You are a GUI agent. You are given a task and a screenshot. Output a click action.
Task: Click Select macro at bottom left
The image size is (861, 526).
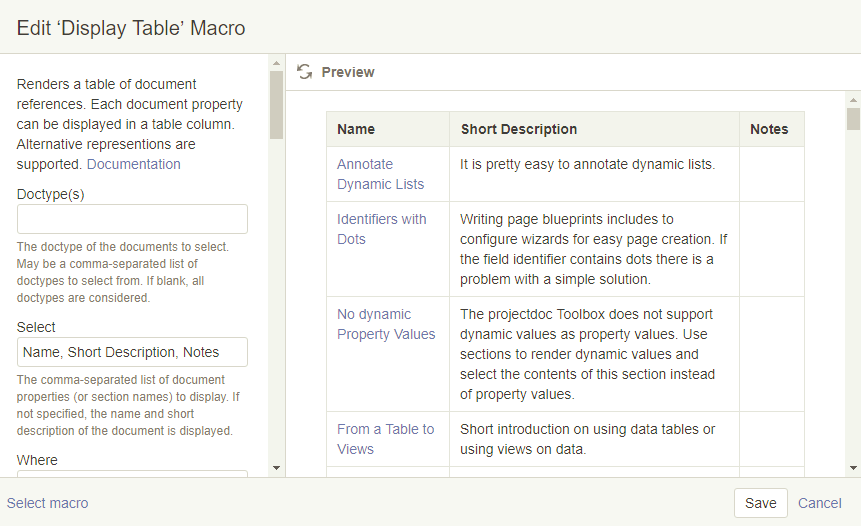48,503
